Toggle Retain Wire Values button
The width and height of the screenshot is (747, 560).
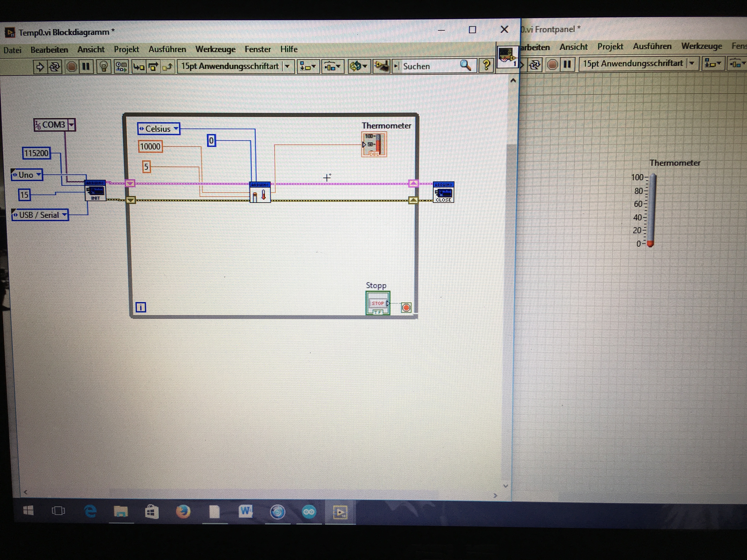[121, 66]
